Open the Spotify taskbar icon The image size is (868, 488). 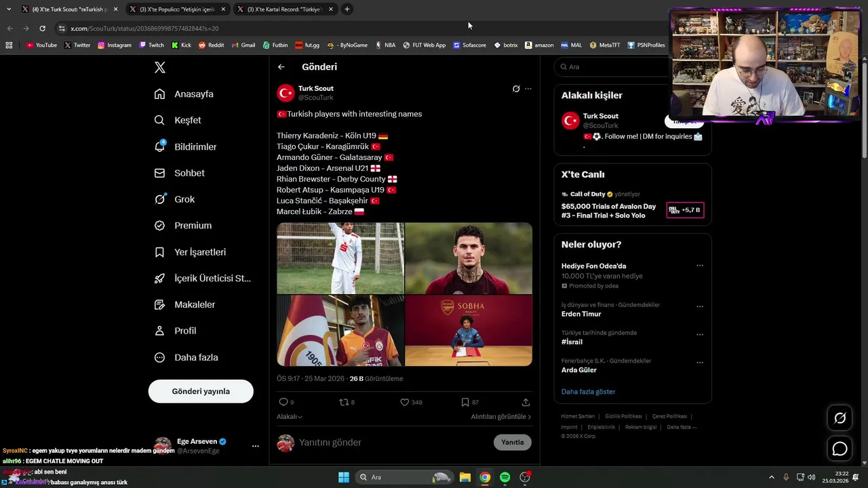click(505, 477)
